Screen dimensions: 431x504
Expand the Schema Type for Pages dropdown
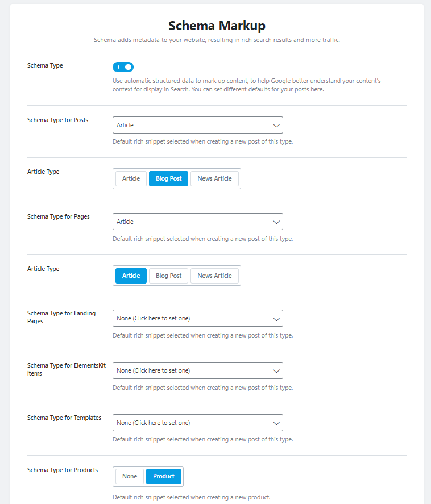pos(197,222)
